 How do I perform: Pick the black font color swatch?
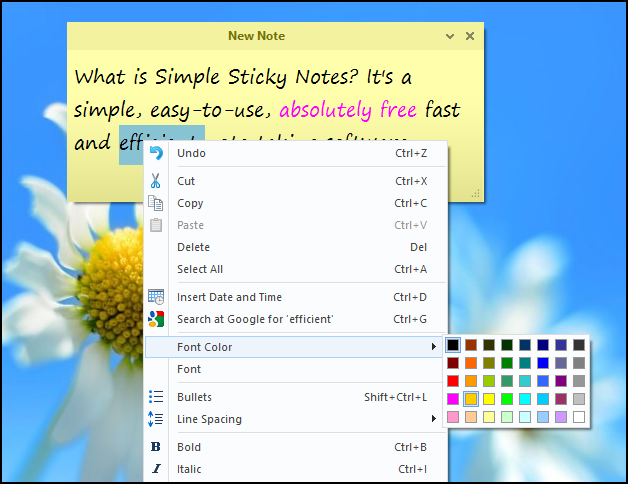coord(453,345)
